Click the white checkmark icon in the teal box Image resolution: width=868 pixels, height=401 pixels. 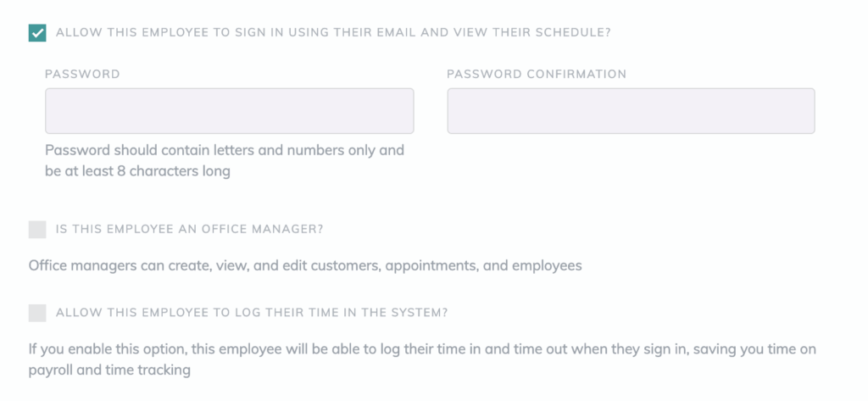coord(37,33)
